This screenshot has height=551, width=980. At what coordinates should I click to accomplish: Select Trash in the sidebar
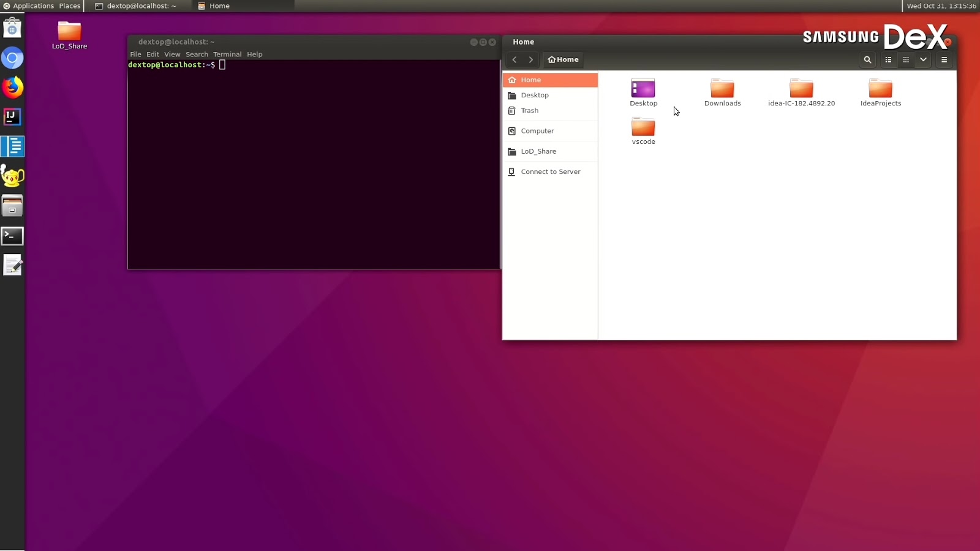[529, 110]
